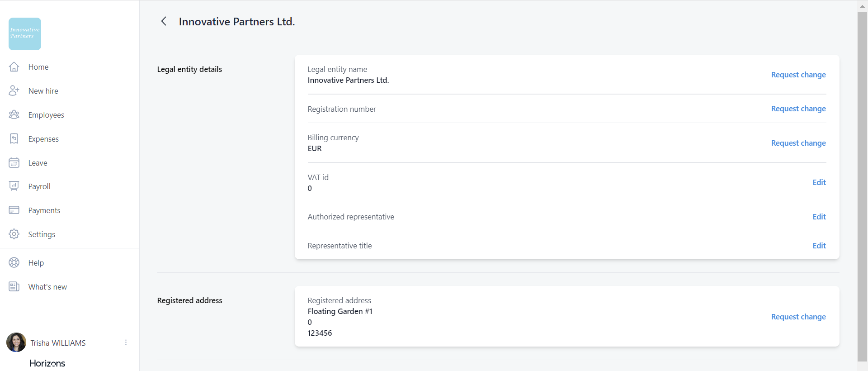This screenshot has width=868, height=371.
Task: Open New hire via person-plus icon
Action: [x=14, y=91]
